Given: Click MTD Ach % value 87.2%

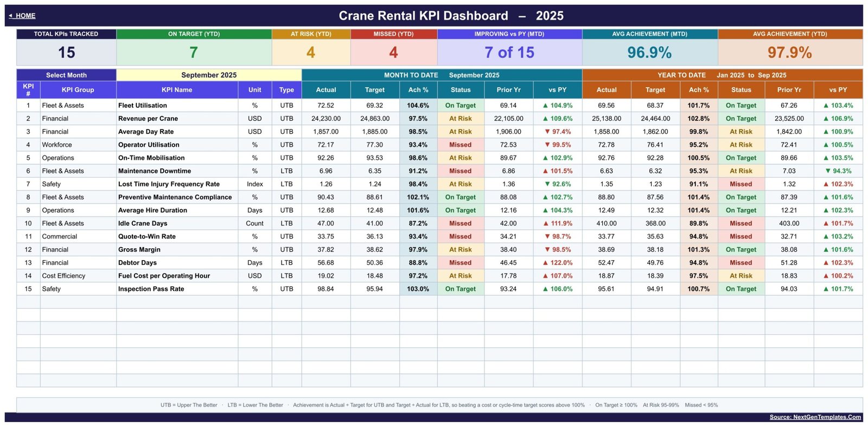Looking at the screenshot, I should tap(418, 223).
